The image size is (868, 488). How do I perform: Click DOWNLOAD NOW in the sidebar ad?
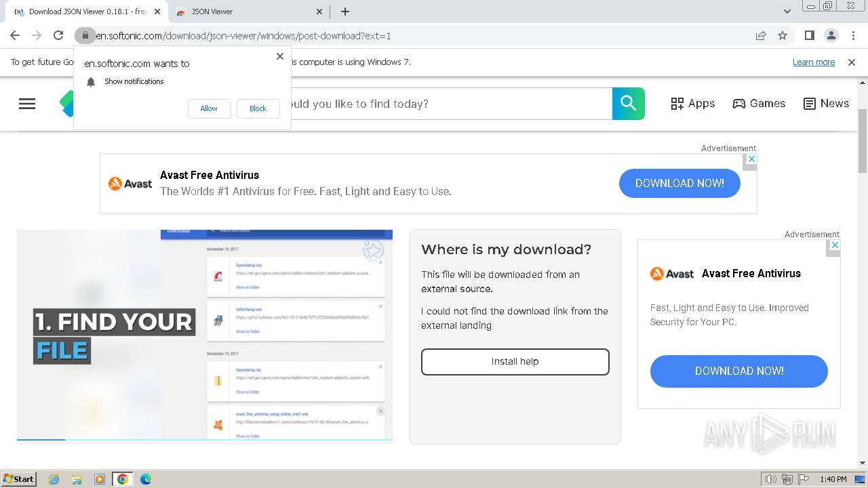coord(739,371)
